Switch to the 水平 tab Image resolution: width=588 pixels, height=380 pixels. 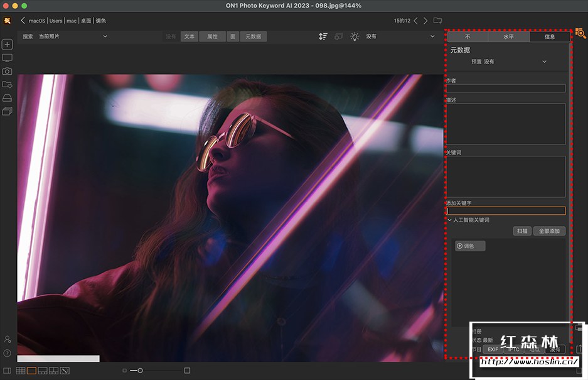tap(508, 36)
